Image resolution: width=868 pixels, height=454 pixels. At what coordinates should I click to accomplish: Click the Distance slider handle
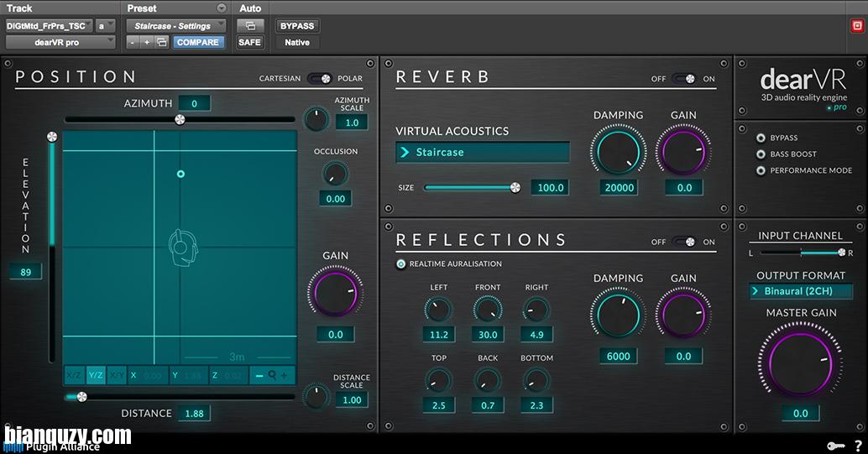click(82, 396)
